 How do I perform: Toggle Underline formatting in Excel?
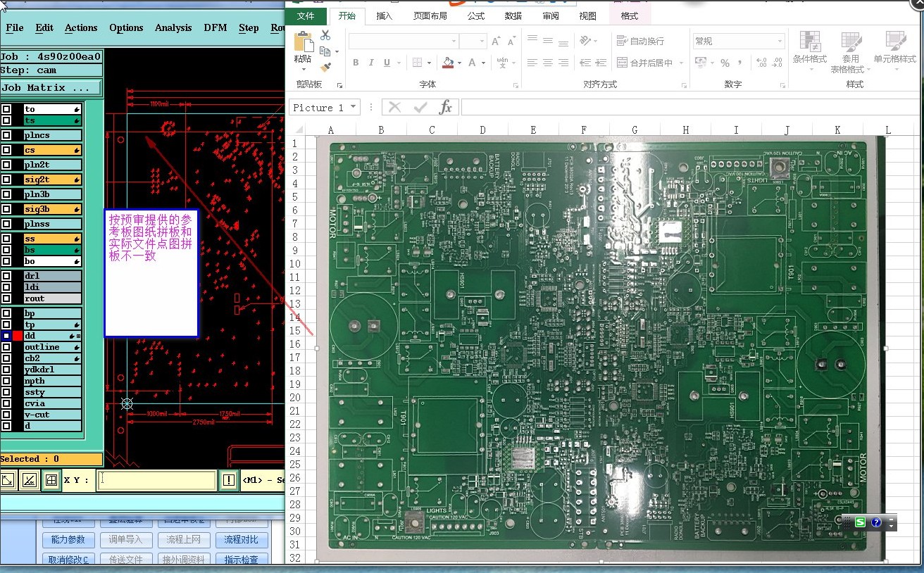387,63
